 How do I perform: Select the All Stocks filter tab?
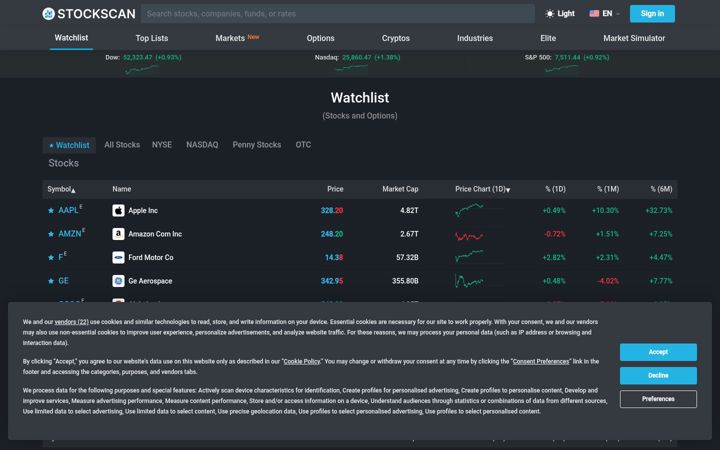coord(122,145)
